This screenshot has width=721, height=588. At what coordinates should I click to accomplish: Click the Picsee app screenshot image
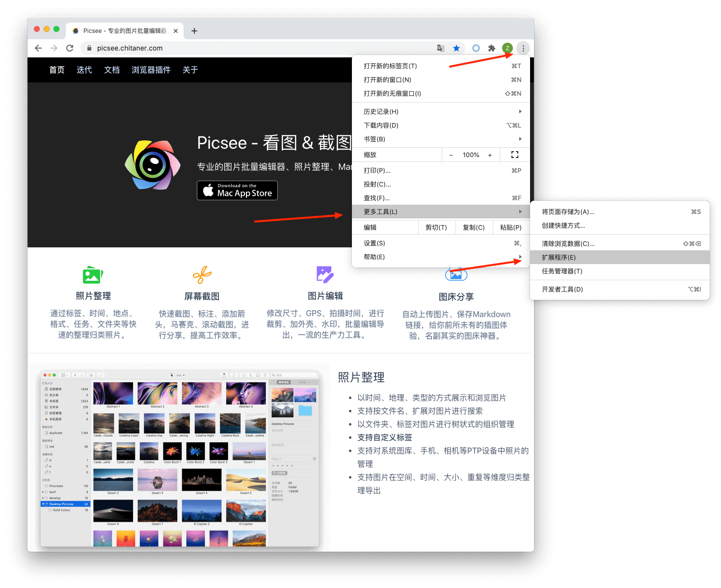(180, 458)
